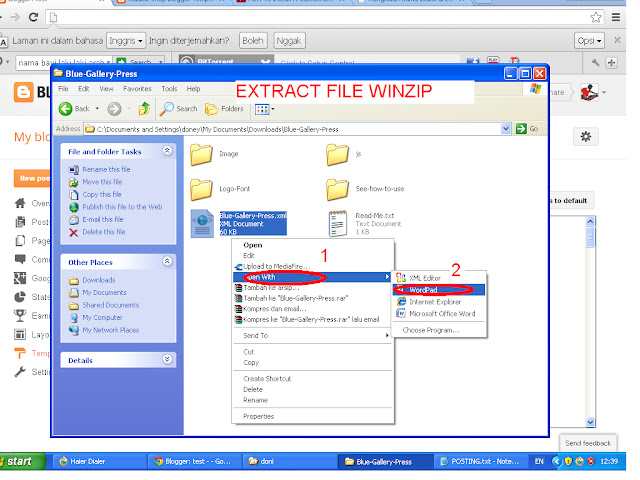Click Publish this file to the Web
Viewport: 640px width, 480px height.
click(122, 207)
